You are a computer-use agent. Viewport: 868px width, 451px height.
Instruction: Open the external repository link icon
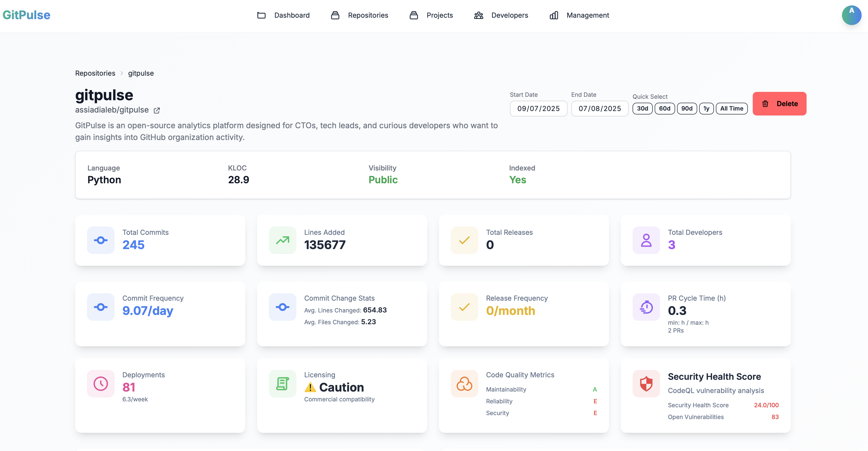pyautogui.click(x=157, y=110)
